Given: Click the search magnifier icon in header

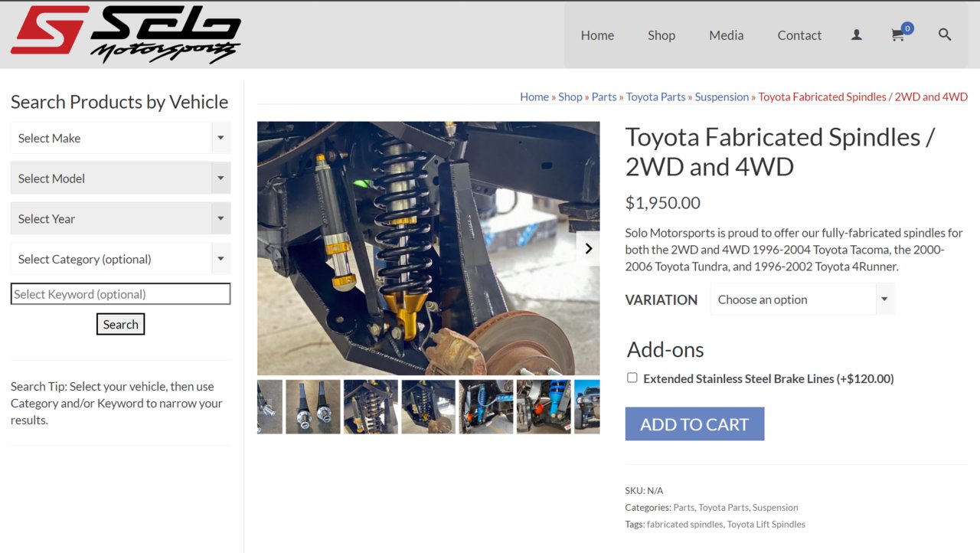Looking at the screenshot, I should tap(945, 34).
